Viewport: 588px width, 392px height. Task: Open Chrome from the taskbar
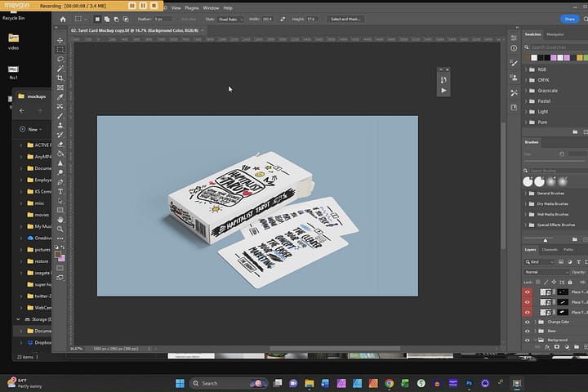(x=390, y=383)
